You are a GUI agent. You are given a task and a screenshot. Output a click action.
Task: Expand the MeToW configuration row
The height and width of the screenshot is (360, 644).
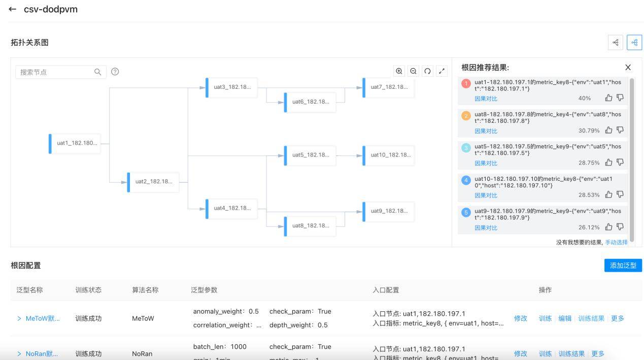(19, 318)
